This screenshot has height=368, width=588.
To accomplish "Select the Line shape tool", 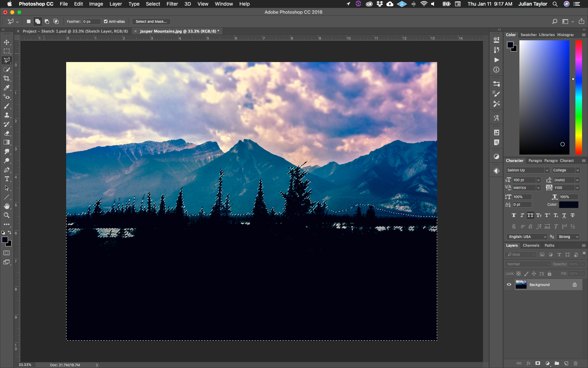I will click(7, 197).
